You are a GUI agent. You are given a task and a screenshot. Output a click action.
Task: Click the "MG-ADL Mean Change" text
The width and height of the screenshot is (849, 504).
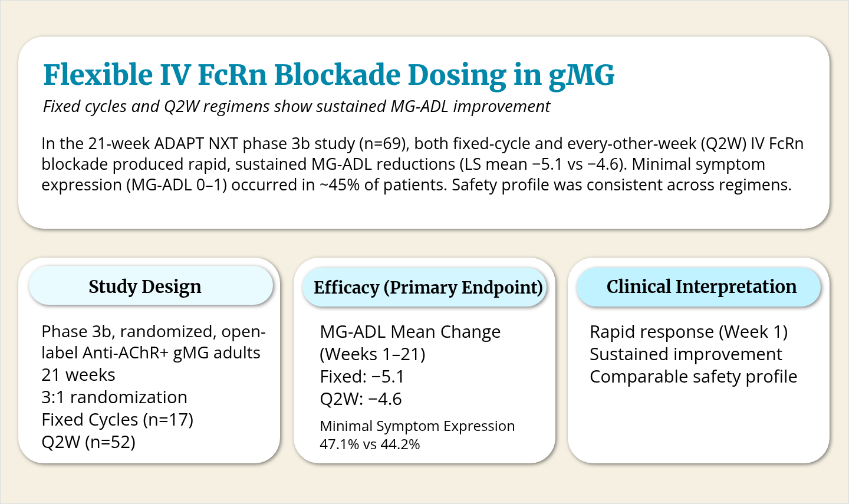pos(410,332)
